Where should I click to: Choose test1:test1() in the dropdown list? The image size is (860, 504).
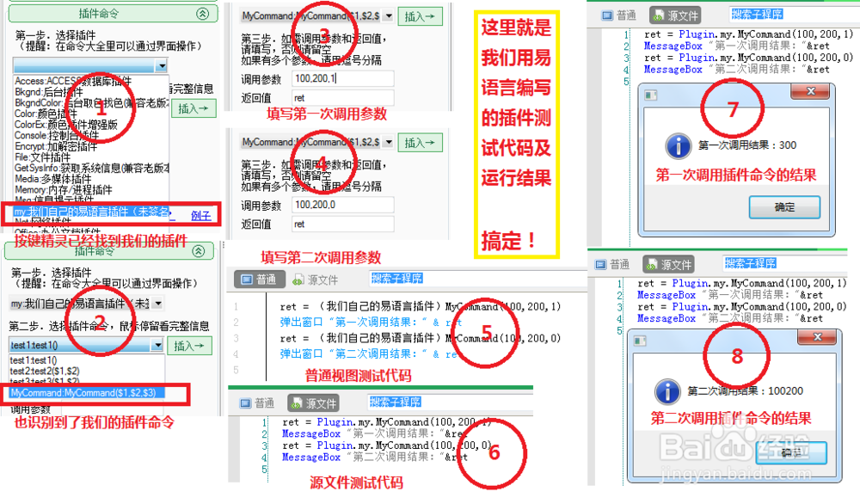(34, 360)
